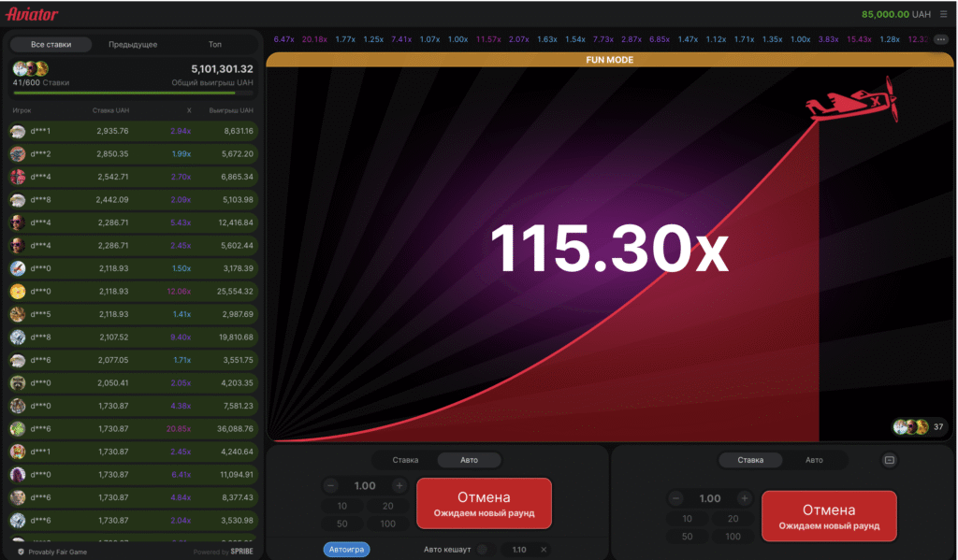Decrease bet amount in the Автоигра panel
The height and width of the screenshot is (560, 958).
coord(330,485)
